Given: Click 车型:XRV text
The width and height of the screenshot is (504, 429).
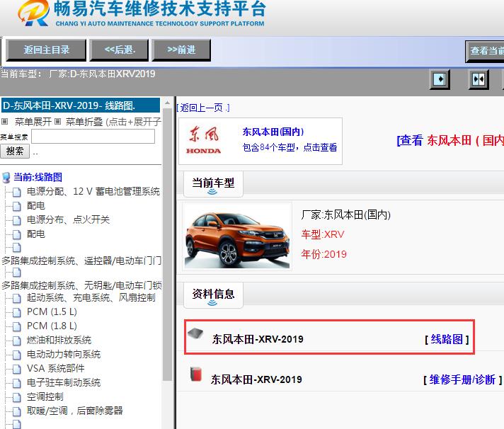Looking at the screenshot, I should click(x=323, y=234).
